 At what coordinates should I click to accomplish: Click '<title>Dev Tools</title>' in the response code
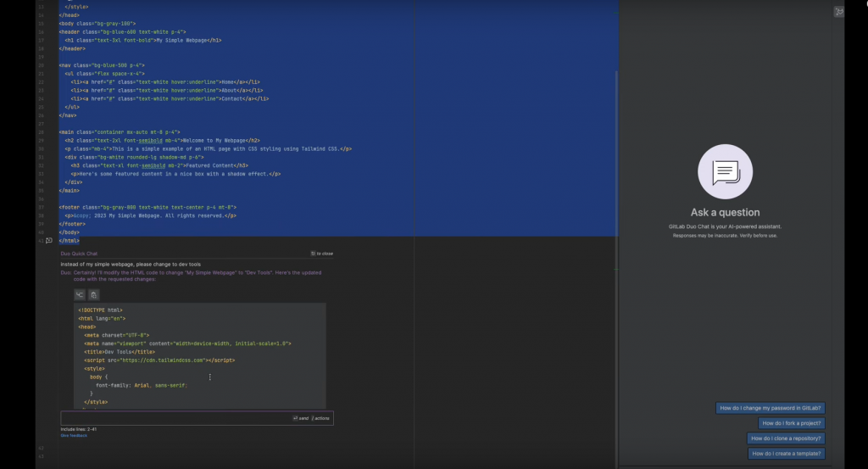[120, 352]
